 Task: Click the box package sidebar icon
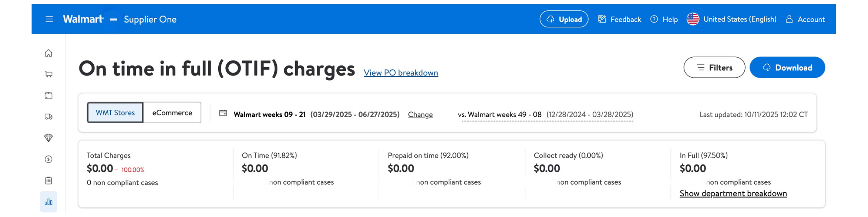[49, 95]
